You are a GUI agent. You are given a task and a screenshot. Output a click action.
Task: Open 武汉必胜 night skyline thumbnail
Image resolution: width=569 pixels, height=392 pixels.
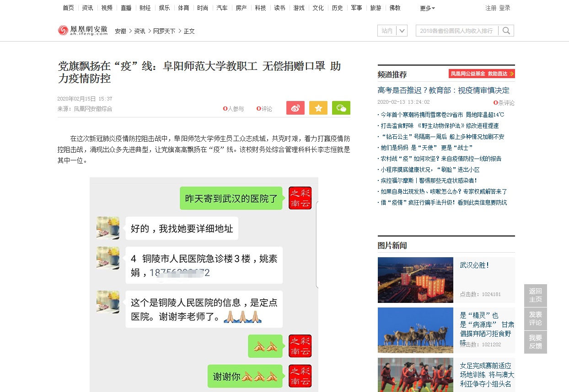(415, 280)
